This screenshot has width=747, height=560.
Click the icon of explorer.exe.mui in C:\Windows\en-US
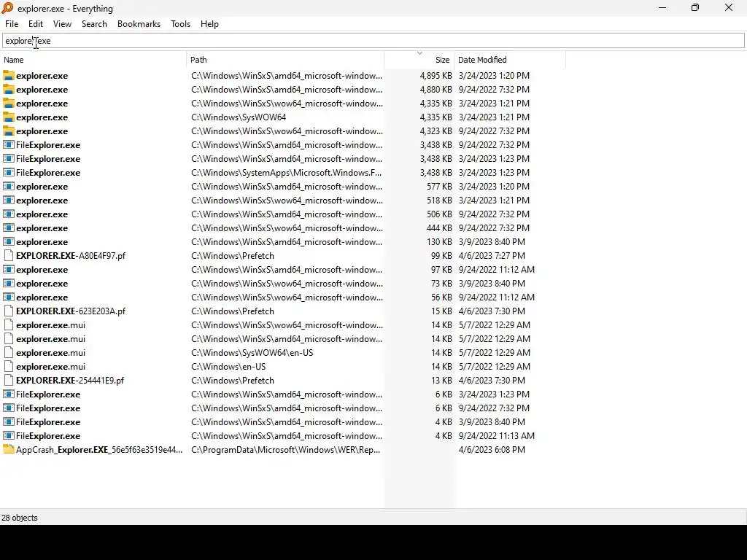pyautogui.click(x=9, y=366)
